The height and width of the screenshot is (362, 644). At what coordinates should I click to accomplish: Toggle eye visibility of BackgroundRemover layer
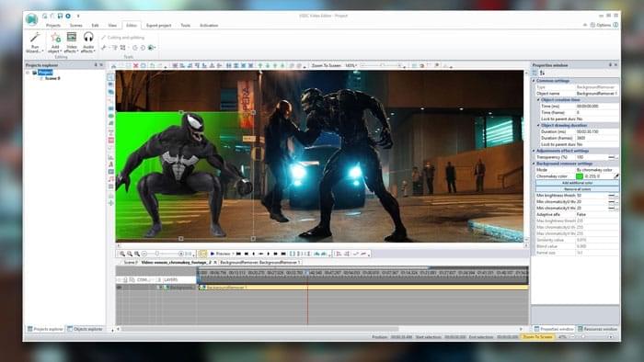tap(119, 288)
